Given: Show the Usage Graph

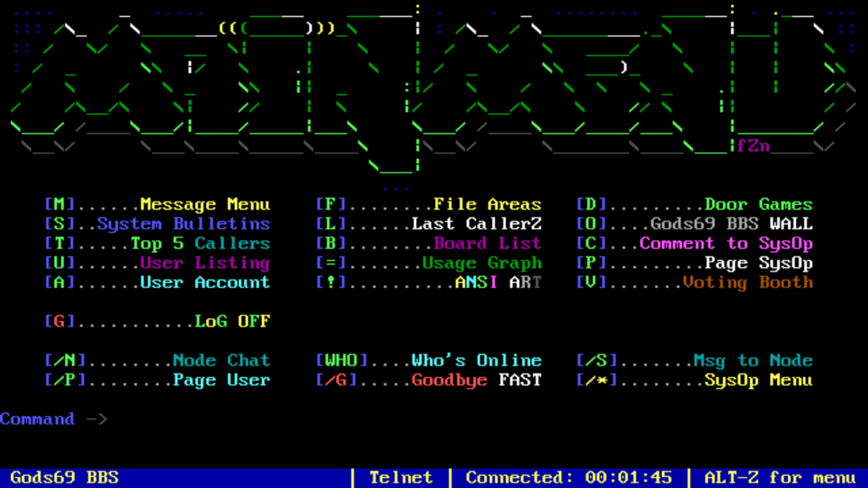Looking at the screenshot, I should coord(481,263).
